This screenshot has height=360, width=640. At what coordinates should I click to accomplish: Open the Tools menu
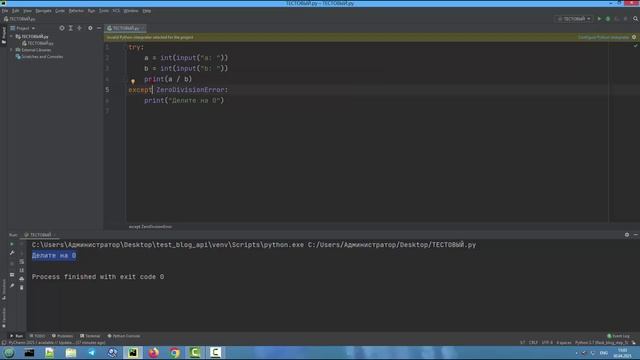pos(104,11)
